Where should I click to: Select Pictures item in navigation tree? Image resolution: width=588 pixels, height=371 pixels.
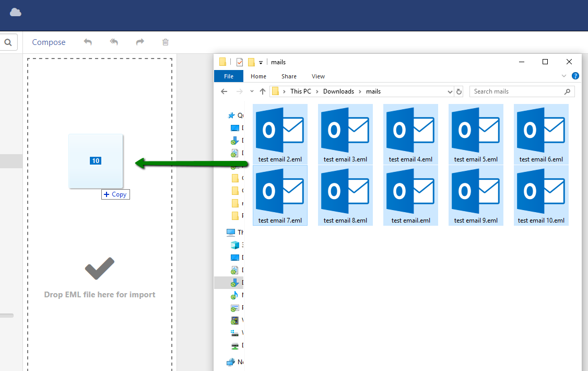click(x=236, y=308)
